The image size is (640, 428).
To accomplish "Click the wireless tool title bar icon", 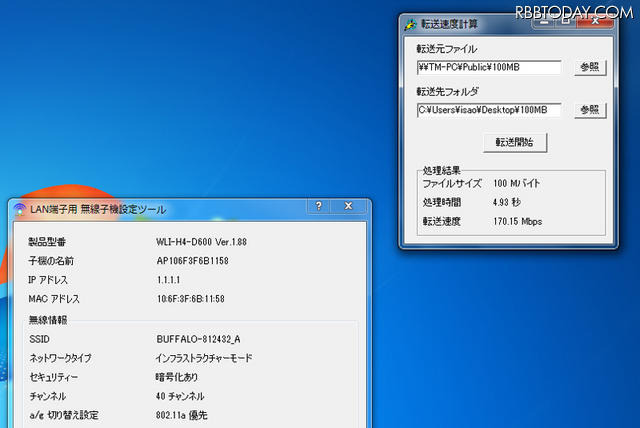I will 19,209.
